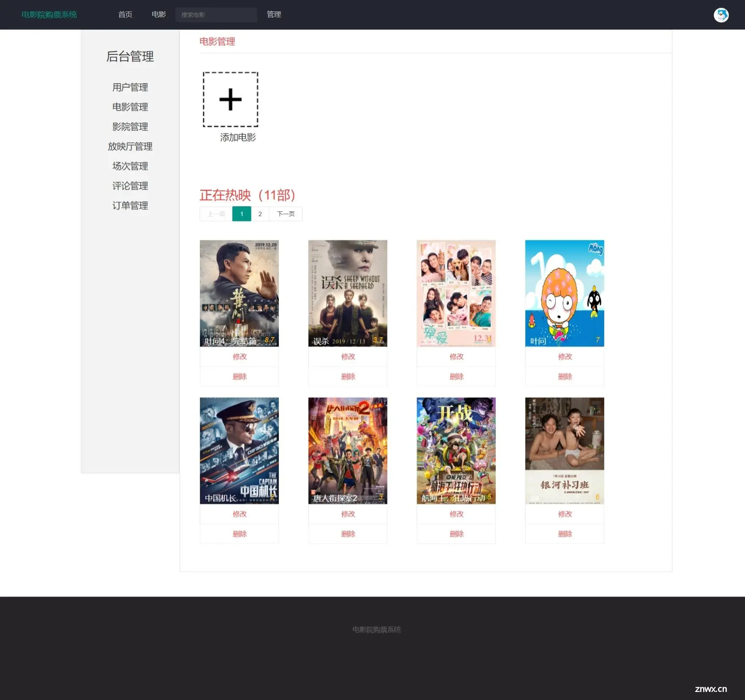Click the plus icon to add a movie
Screen dimensions: 745x700
[x=230, y=99]
